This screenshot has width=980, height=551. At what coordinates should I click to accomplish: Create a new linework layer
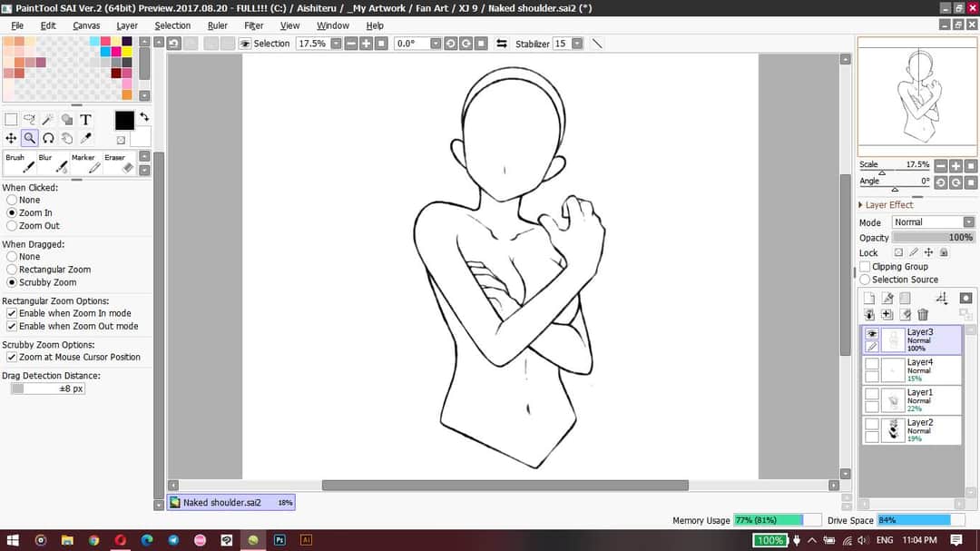click(887, 299)
